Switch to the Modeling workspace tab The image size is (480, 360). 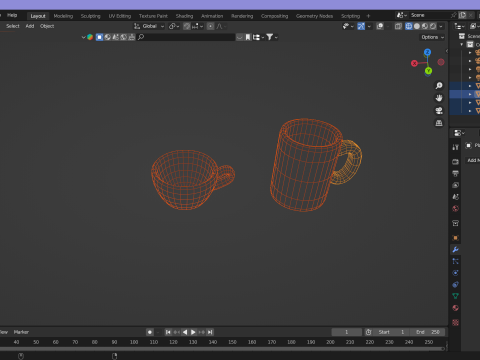coord(63,16)
